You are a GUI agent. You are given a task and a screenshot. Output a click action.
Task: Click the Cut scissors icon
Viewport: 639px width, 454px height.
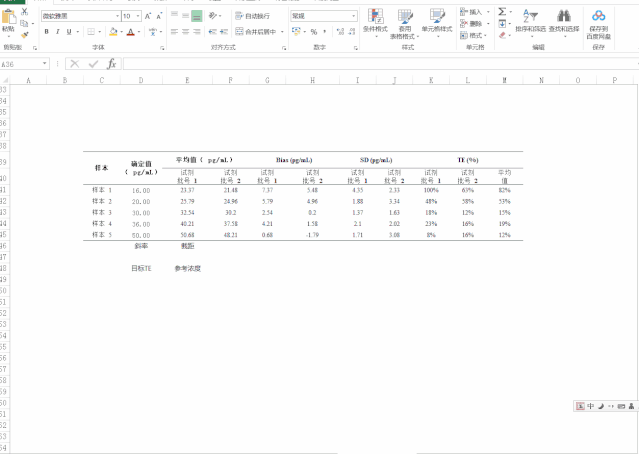click(x=24, y=12)
